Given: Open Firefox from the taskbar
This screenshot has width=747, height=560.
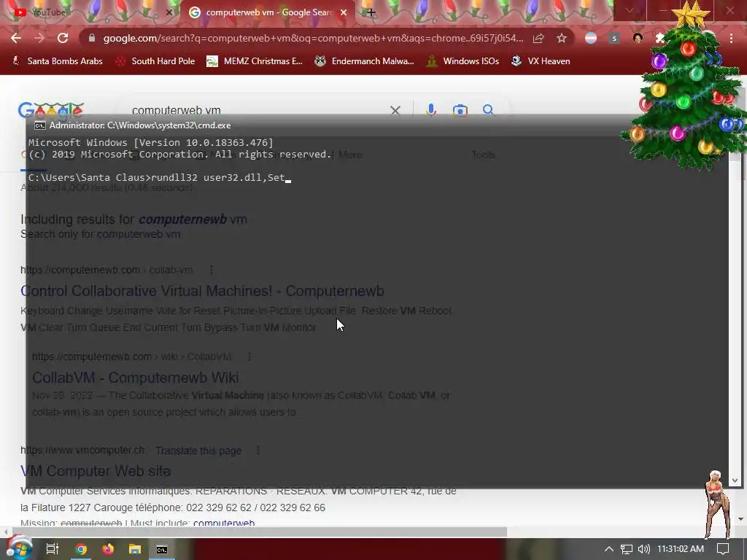Looking at the screenshot, I should (x=108, y=549).
